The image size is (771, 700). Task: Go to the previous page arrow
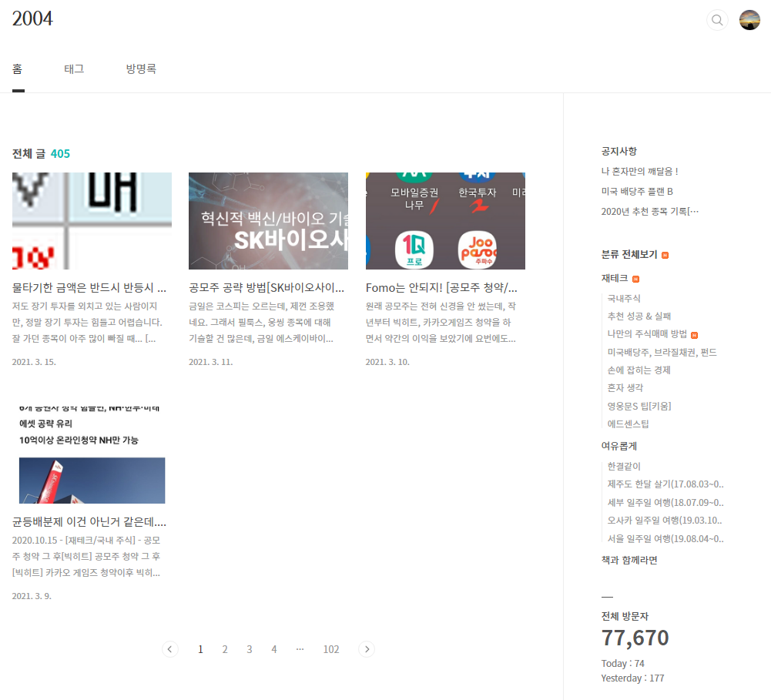coord(170,649)
